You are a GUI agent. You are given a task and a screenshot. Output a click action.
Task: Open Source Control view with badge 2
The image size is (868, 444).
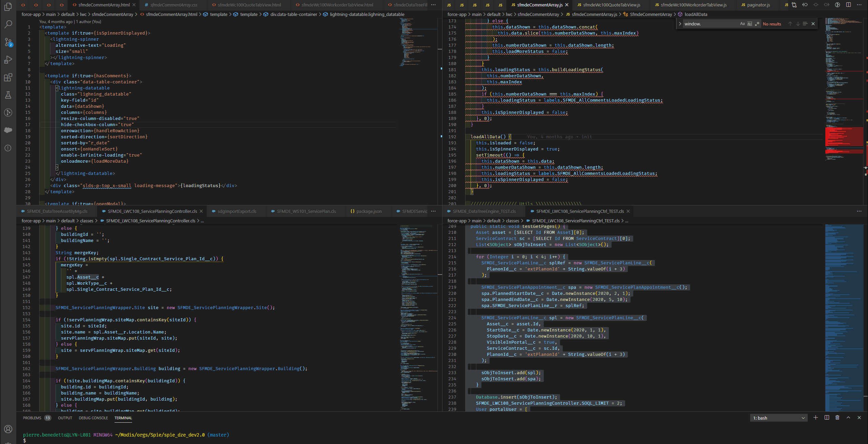[x=8, y=42]
